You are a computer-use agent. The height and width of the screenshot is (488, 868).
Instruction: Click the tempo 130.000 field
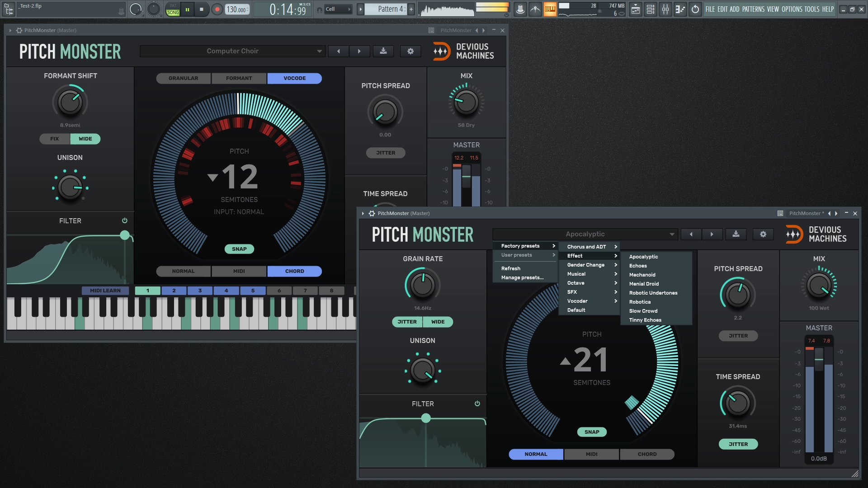tap(237, 9)
